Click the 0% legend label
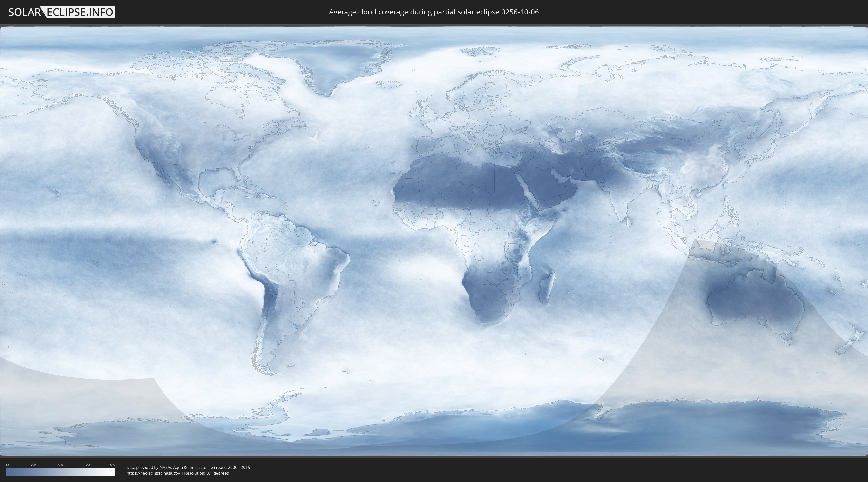868x482 pixels. pos(8,465)
